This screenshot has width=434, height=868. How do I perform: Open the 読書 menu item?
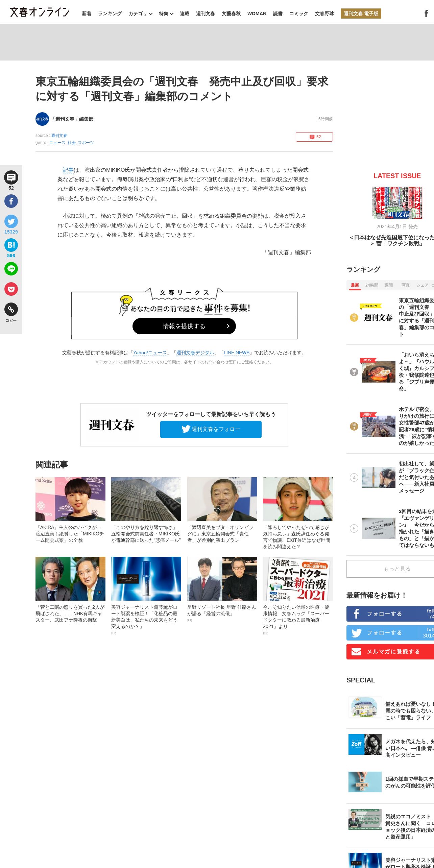point(278,14)
